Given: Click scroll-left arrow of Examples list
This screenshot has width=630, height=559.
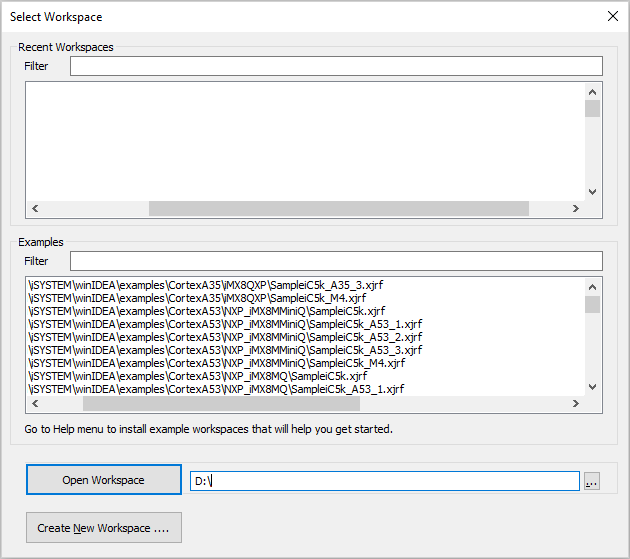Looking at the screenshot, I should [34, 404].
